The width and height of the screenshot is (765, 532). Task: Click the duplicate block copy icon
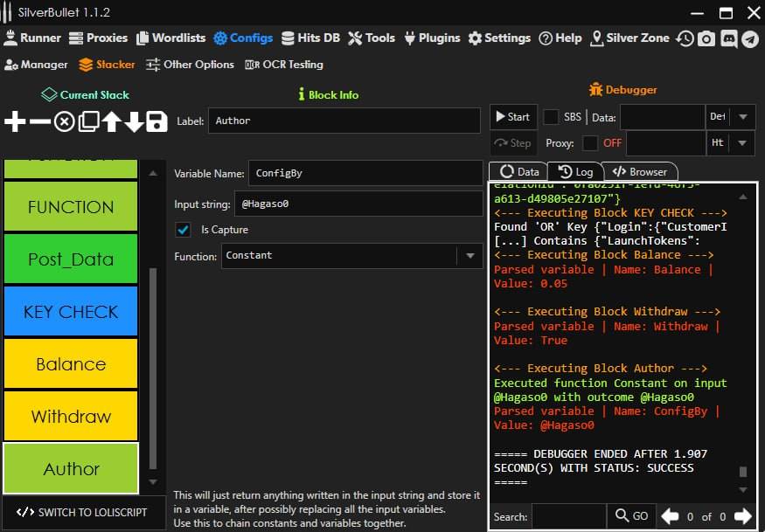point(88,121)
